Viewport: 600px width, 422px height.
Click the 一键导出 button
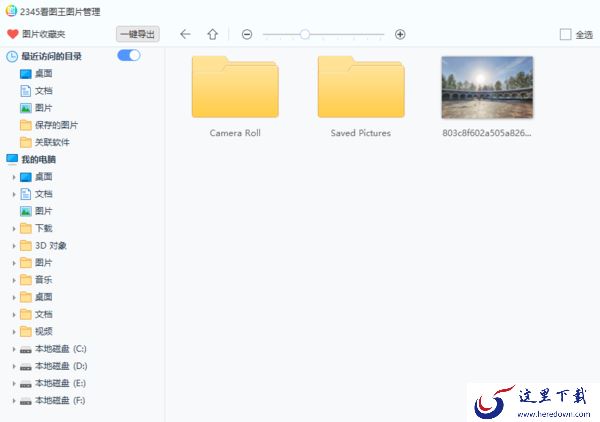[x=138, y=34]
